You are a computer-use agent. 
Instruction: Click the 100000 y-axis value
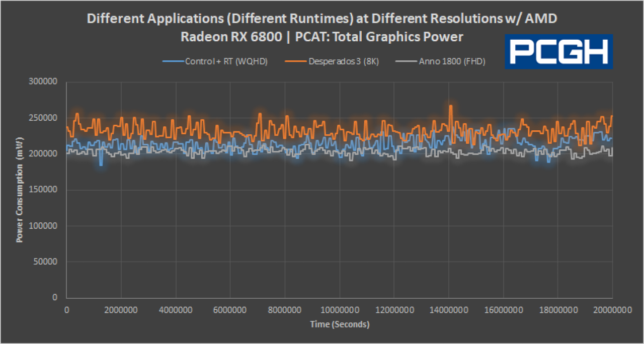(44, 226)
